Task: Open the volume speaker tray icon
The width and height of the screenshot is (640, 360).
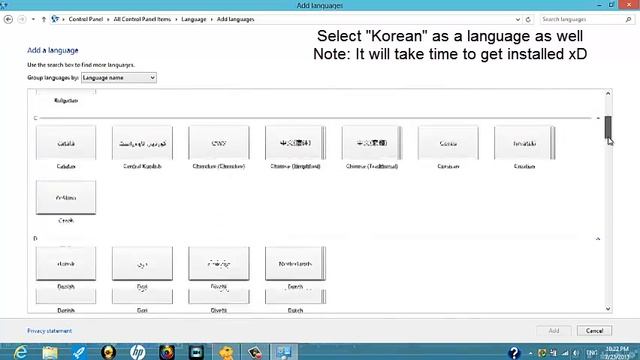Action: (576, 353)
